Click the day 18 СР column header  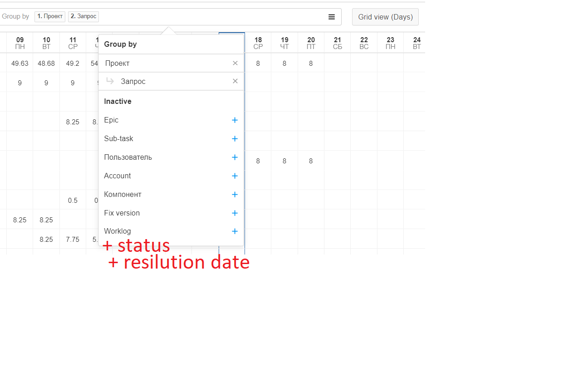[258, 43]
